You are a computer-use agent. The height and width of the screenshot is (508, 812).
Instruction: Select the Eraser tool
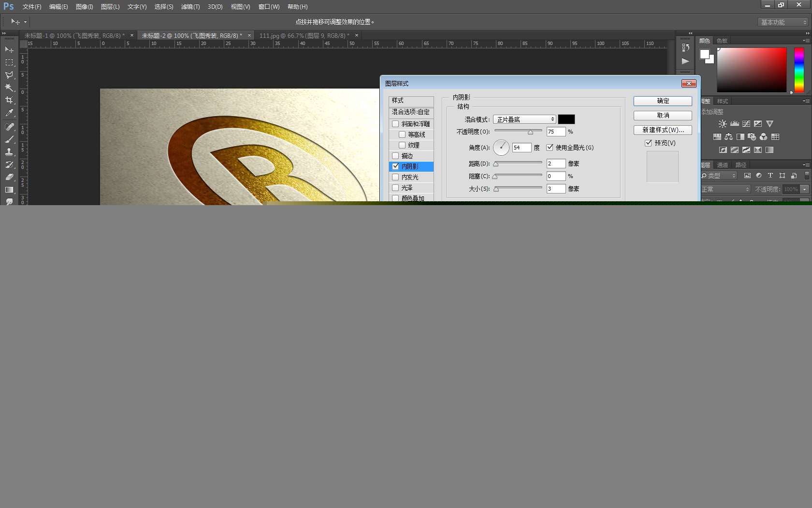click(x=9, y=177)
